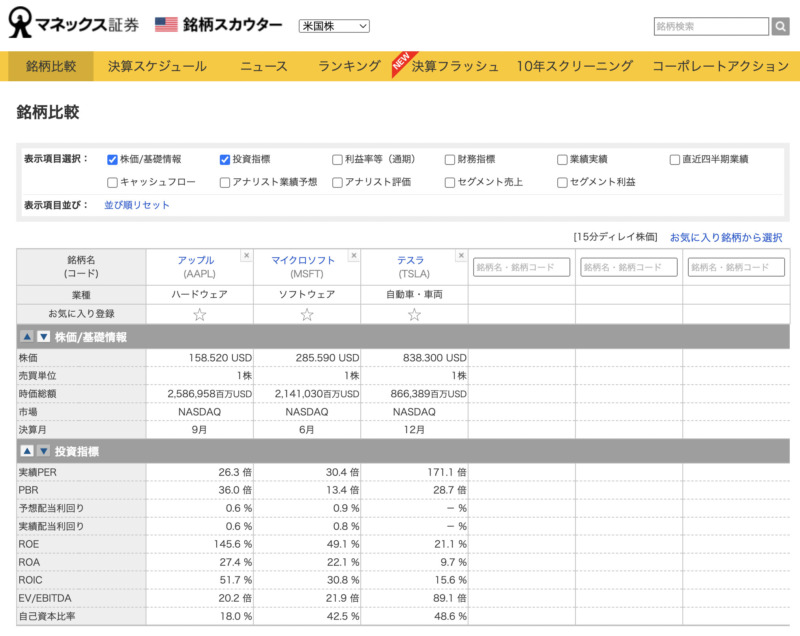Move 投資指標 section up with up arrow
This screenshot has width=800, height=636.
coord(27,451)
